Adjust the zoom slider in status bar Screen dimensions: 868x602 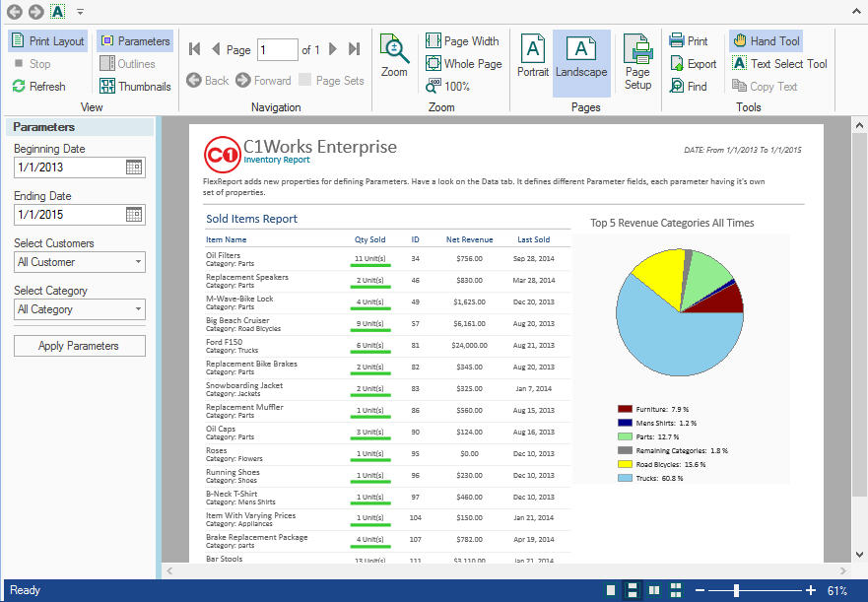click(x=736, y=591)
